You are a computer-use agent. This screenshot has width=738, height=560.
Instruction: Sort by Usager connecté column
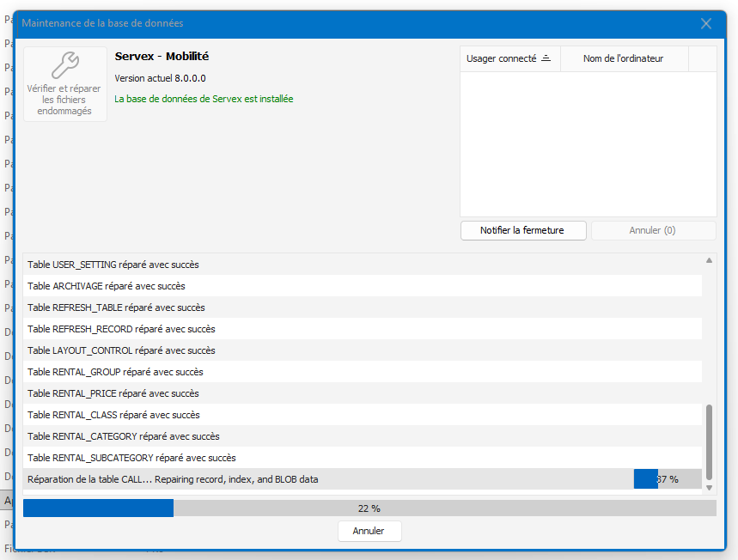509,58
